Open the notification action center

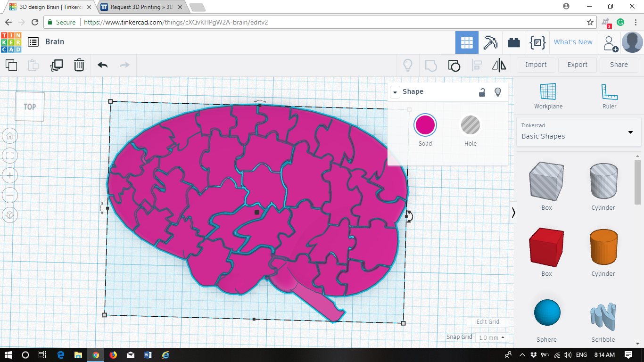point(628,354)
